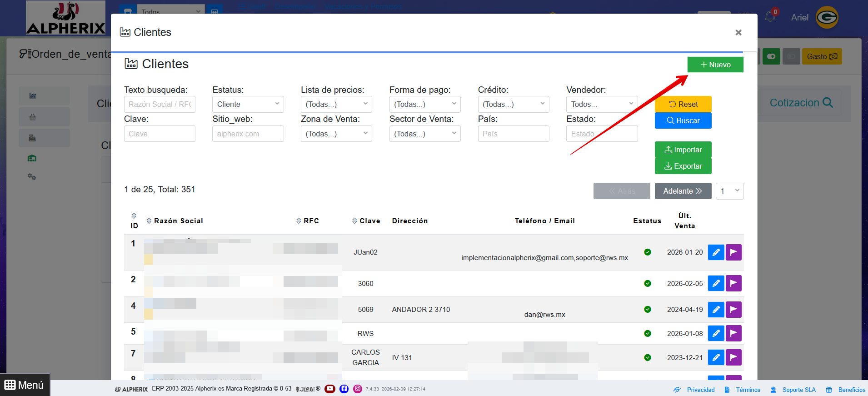Viewport: 868px width, 396px height.
Task: Expand the Estatus dropdown showing Cliente
Action: point(248,104)
